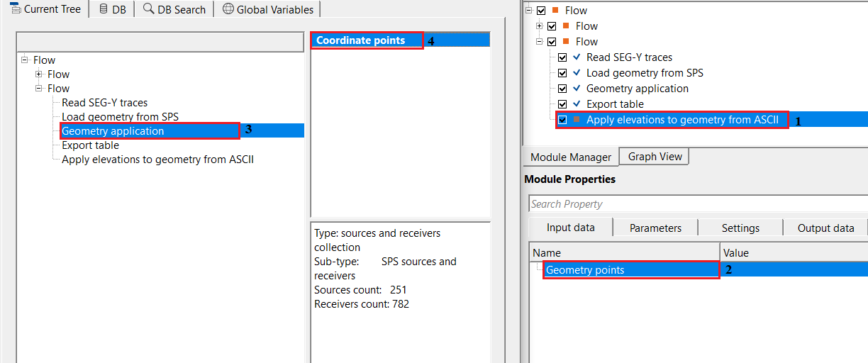Click blue check mark beside Read SEG-Y traces
This screenshot has width=868, height=363.
(x=577, y=57)
